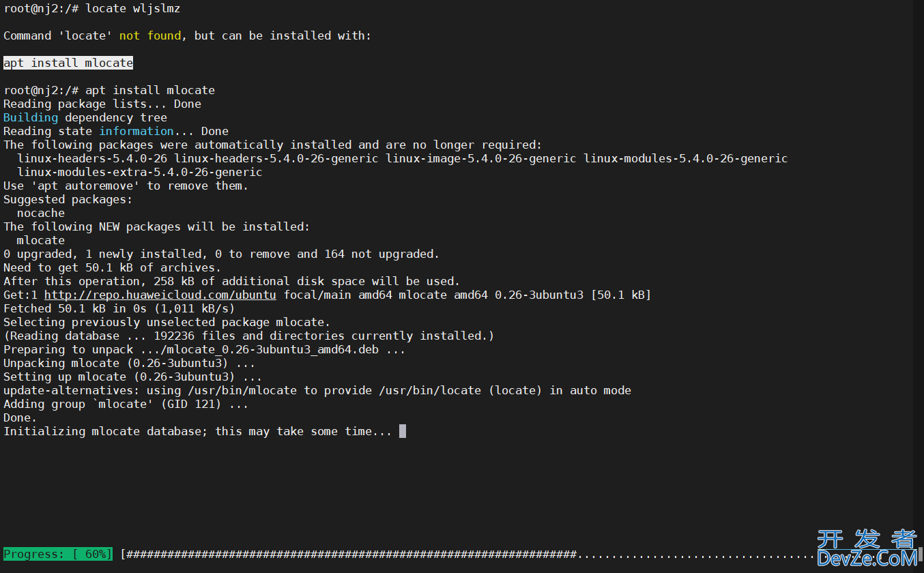
Task: Click the 'nocache' suggested package name
Action: pos(41,213)
